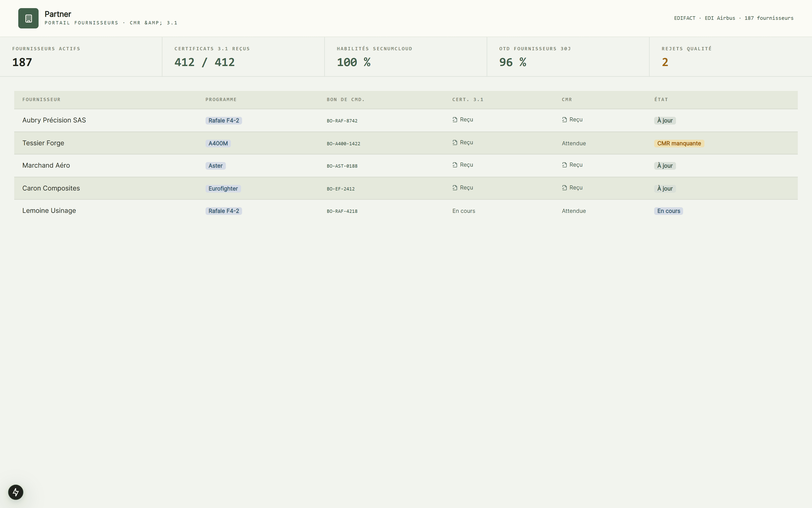Click the Certificats 3.1 reçus 412 / 412 card
Image resolution: width=812 pixels, height=508 pixels.
click(243, 57)
